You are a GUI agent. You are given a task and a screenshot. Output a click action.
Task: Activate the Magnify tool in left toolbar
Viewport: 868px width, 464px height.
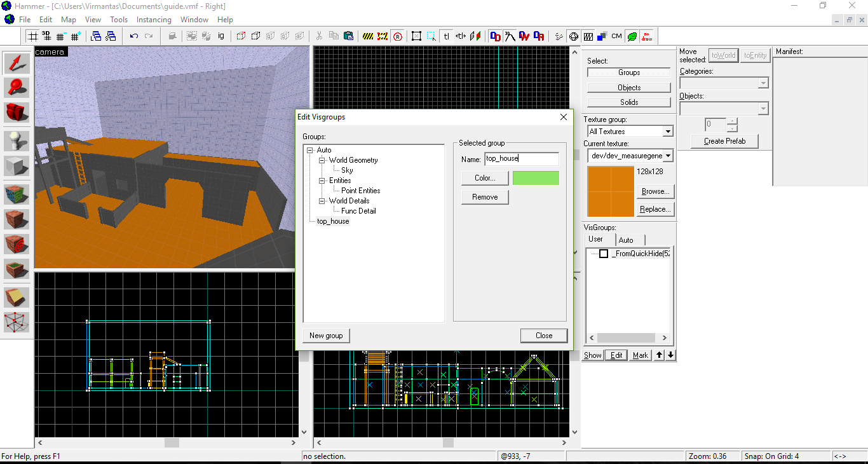tap(17, 88)
